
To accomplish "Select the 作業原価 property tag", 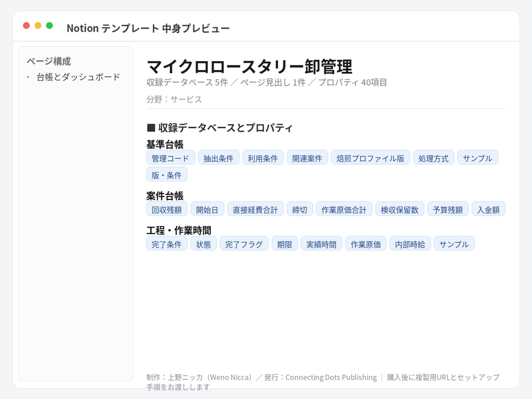I will pyautogui.click(x=366, y=244).
